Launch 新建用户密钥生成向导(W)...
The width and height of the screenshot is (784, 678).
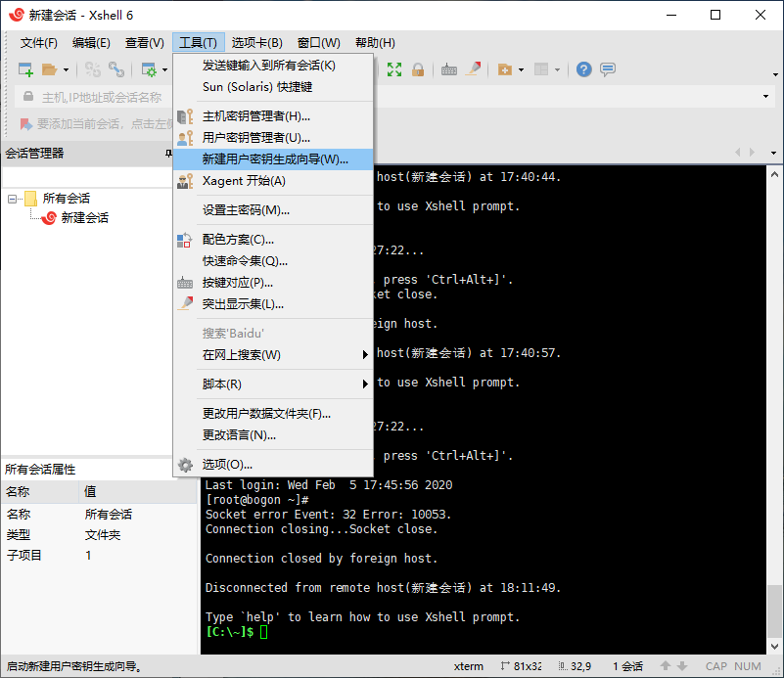tap(273, 159)
